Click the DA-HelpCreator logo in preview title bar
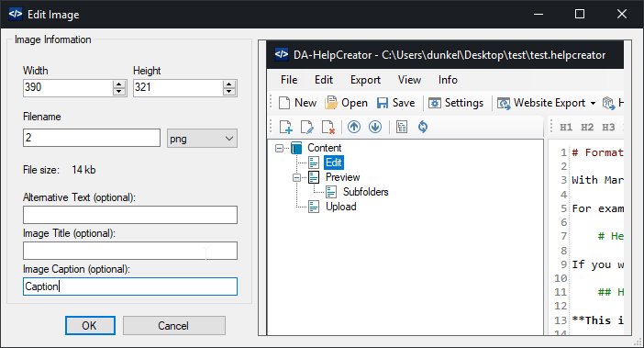Image resolution: width=644 pixels, height=348 pixels. click(x=282, y=54)
